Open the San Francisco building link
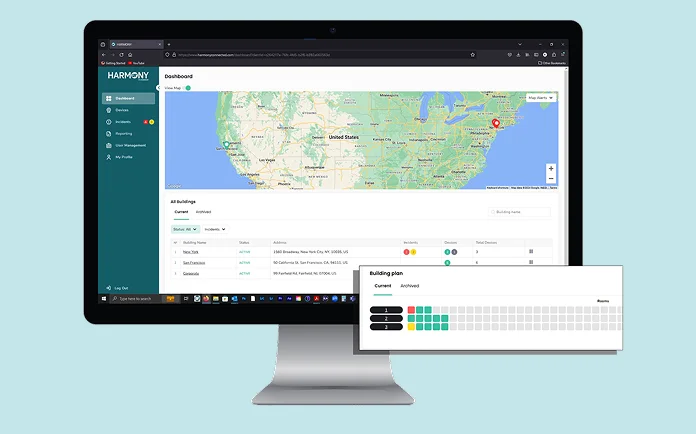Screen dimensions: 696x434 (x=194, y=262)
